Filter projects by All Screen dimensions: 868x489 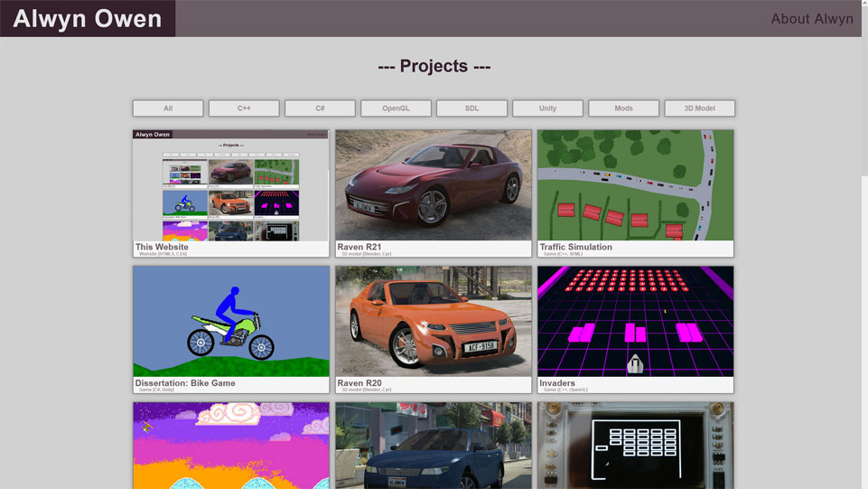click(168, 108)
